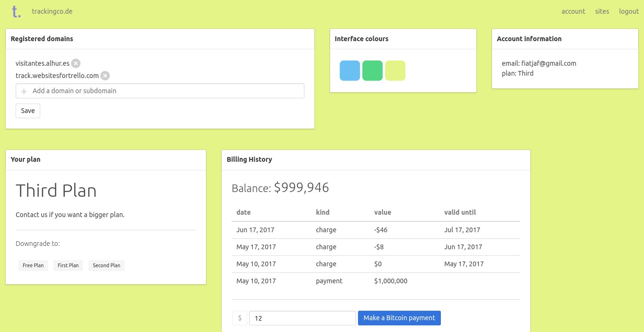The image size is (644, 332).
Task: Downgrade to the Free Plan
Action: (x=33, y=265)
